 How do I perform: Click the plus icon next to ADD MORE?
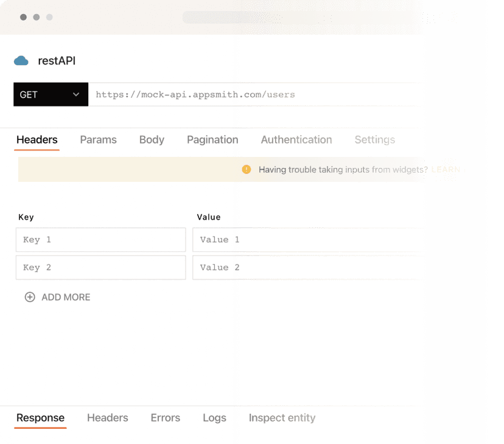click(x=30, y=297)
